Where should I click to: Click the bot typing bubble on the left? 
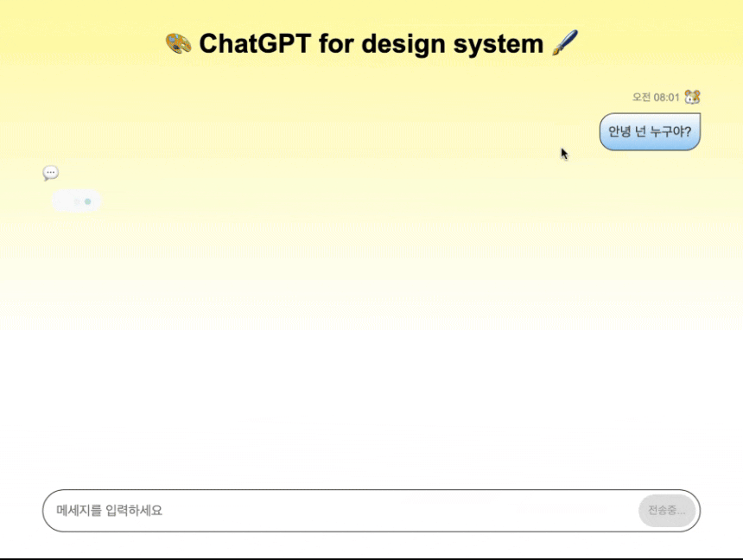[x=76, y=200]
